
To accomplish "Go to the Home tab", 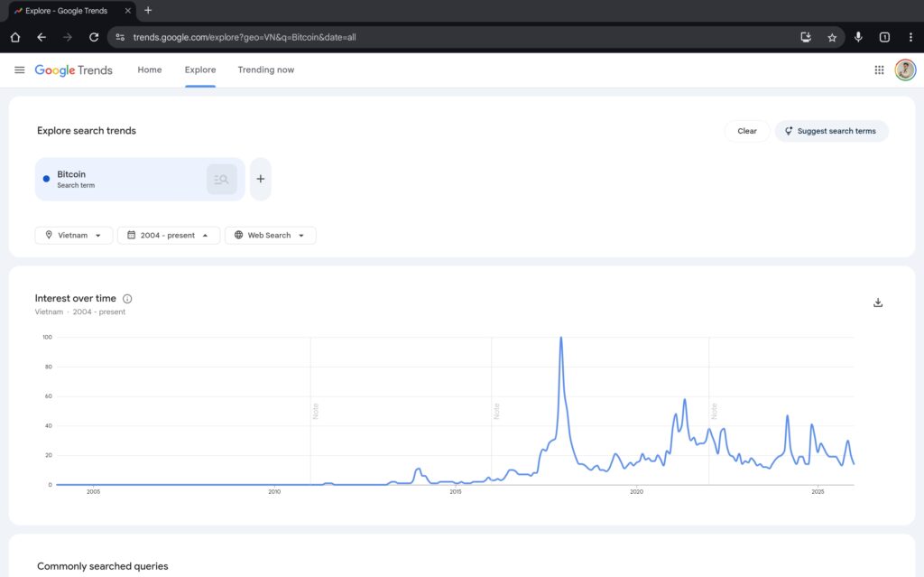I will click(x=150, y=70).
